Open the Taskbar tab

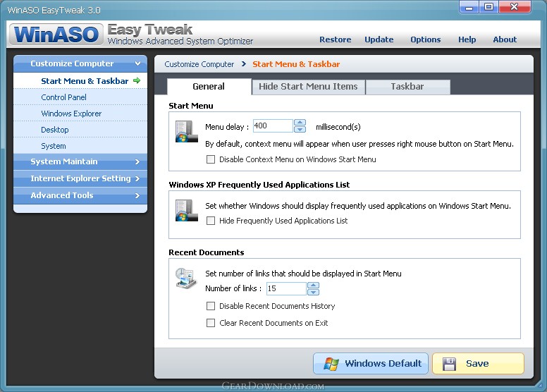click(x=407, y=87)
